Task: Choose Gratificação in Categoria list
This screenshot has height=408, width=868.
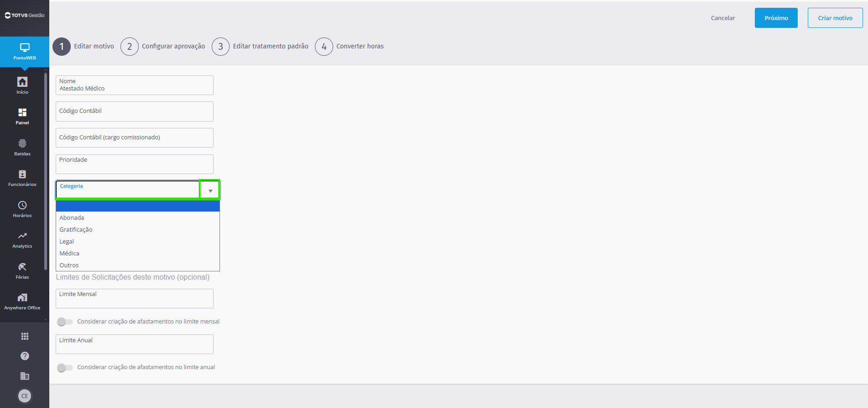Action: 138,229
